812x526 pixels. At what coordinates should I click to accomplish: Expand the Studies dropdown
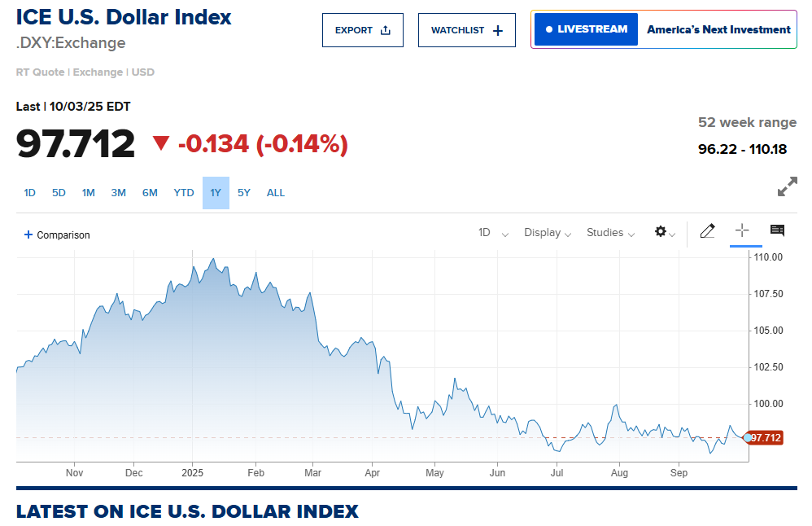[x=610, y=233]
